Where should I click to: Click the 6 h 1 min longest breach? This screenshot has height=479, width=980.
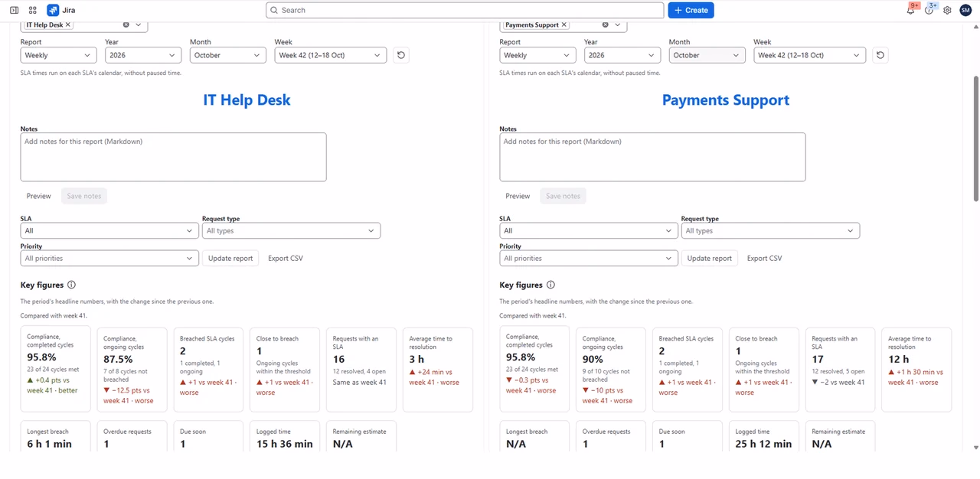coord(49,444)
